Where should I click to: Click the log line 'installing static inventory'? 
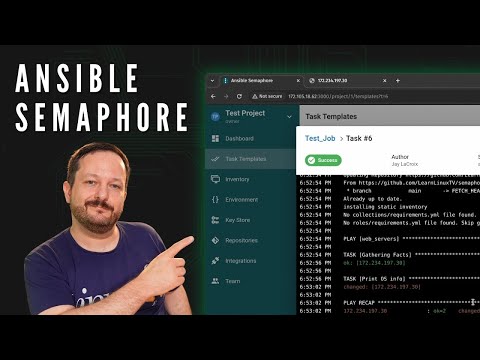point(385,207)
